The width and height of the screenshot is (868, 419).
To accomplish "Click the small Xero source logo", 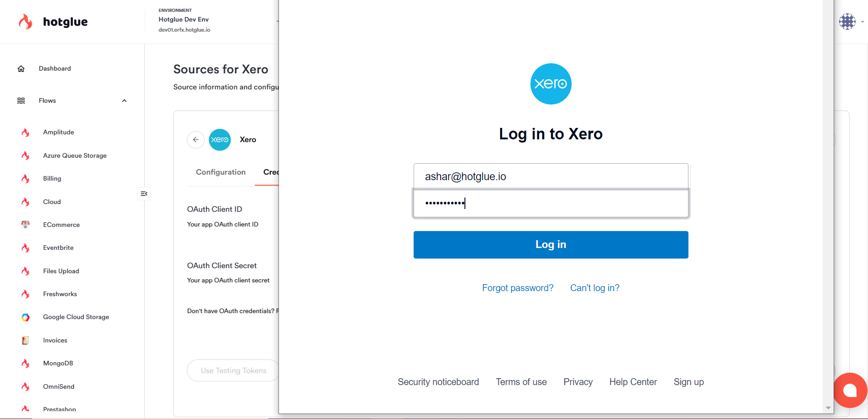I will point(220,140).
